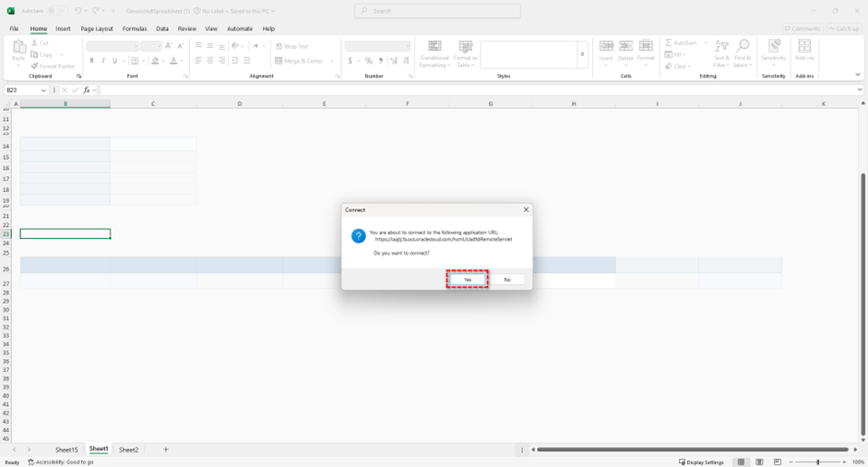This screenshot has width=868, height=467.
Task: Click the Find & Select magnifier icon
Action: (743, 47)
